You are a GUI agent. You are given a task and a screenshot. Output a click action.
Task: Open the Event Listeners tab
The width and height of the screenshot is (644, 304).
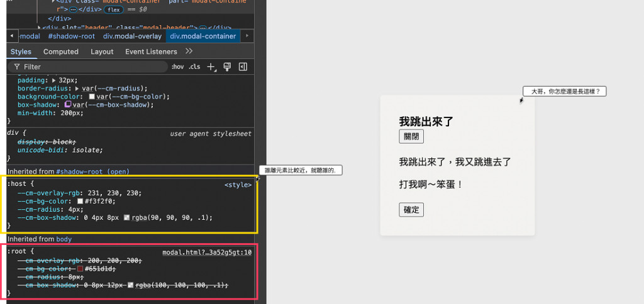151,52
